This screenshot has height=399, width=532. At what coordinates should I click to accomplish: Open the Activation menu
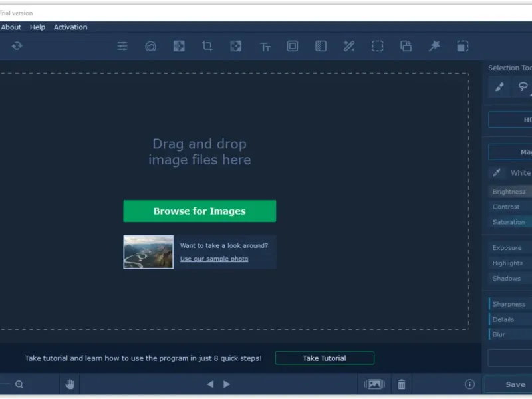click(x=70, y=27)
